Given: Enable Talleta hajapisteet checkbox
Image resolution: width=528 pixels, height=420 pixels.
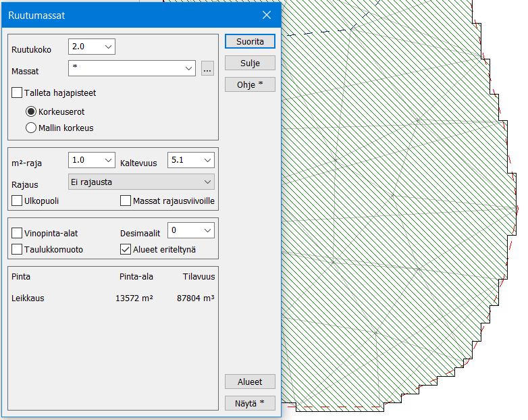Looking at the screenshot, I should (x=18, y=93).
